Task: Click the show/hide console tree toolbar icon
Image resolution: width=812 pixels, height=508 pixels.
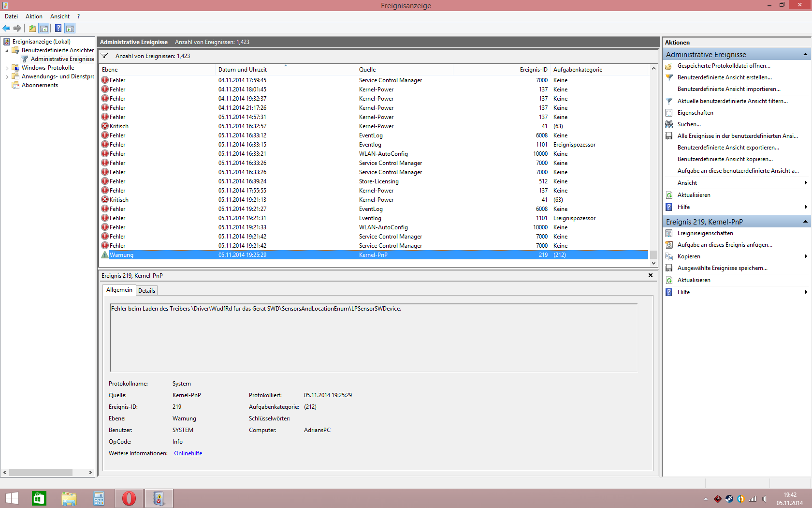Action: tap(44, 28)
